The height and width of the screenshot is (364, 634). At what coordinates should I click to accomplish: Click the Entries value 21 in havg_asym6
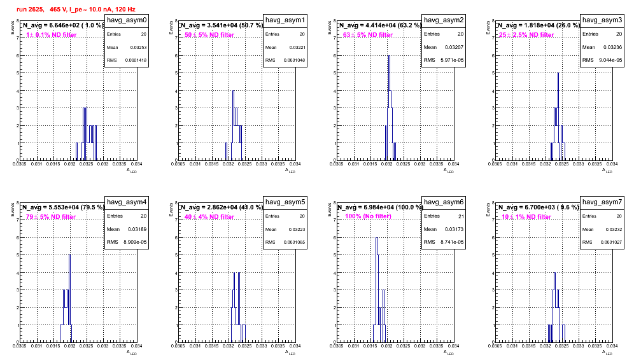click(x=461, y=216)
